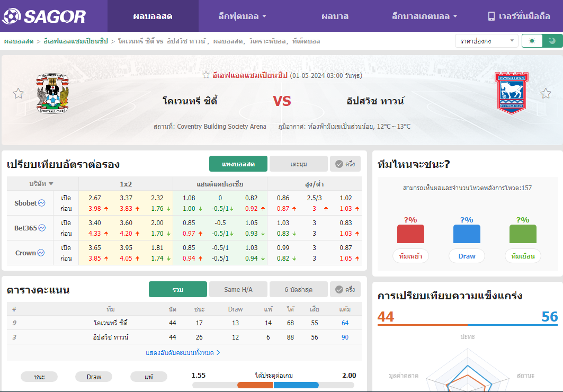Vote for ทีมเหย้า home team
Viewport: 563px width, 392px height.
[x=410, y=256]
